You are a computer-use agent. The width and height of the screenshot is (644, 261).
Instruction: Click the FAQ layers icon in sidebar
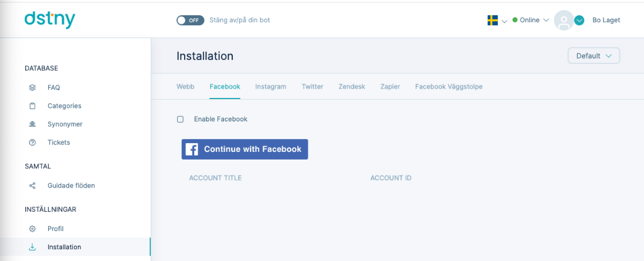[32, 87]
